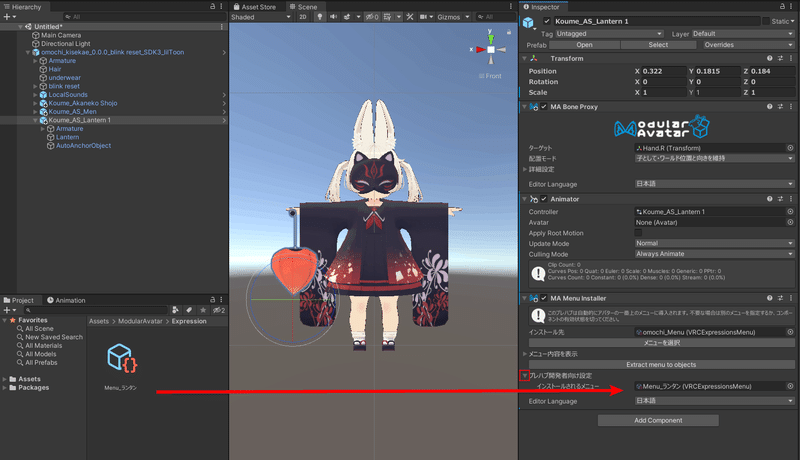Toggle scene lighting with the lightbulb icon
This screenshot has width=800, height=460.
pos(319,17)
